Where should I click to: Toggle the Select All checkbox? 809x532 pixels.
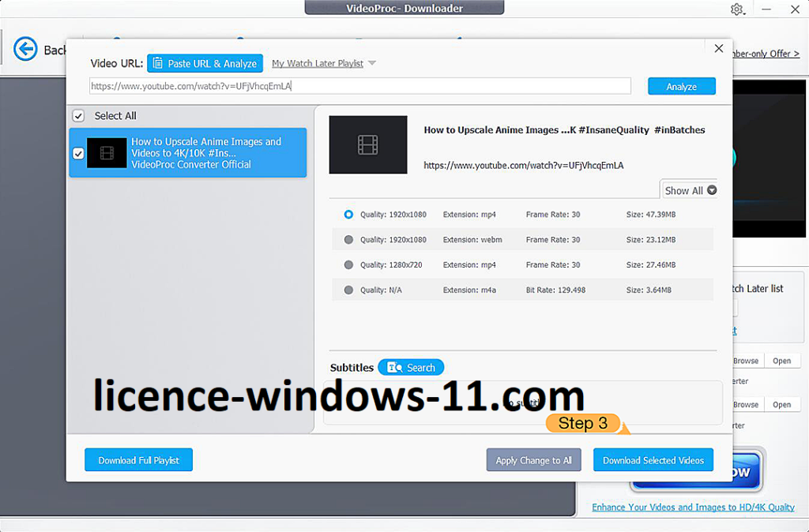tap(78, 116)
